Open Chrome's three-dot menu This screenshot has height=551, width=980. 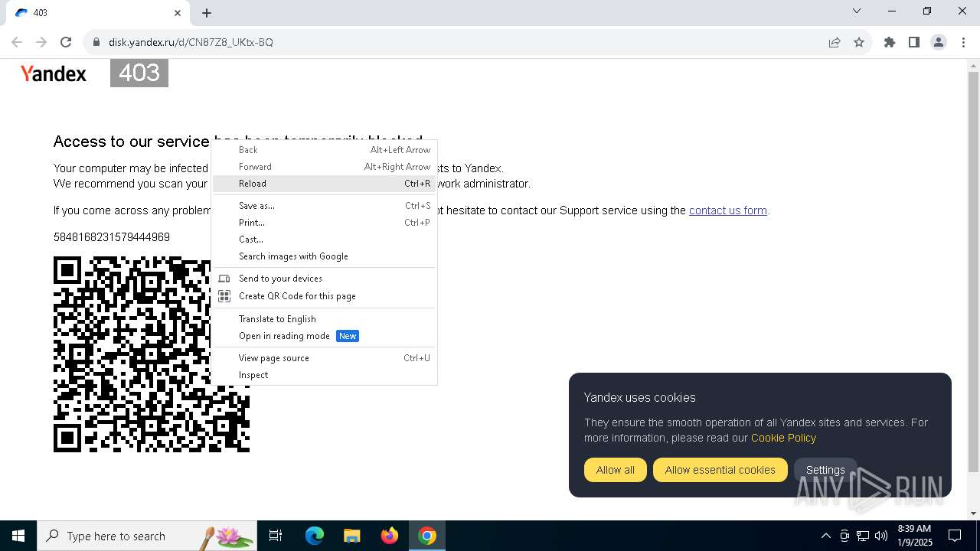click(x=963, y=42)
